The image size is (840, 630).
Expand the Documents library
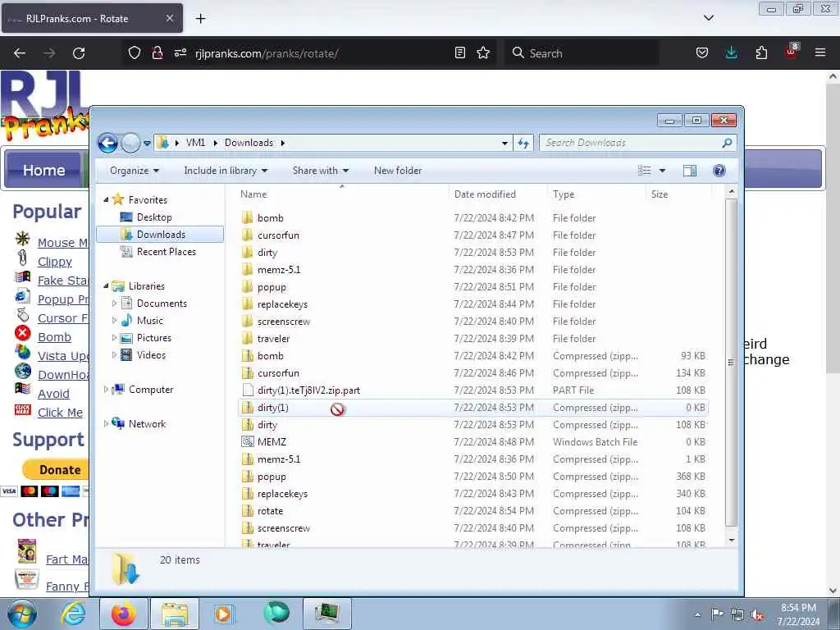pos(114,304)
